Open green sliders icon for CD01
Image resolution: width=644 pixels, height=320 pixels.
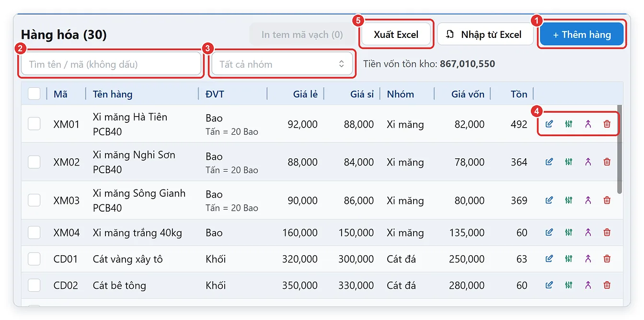tap(568, 259)
